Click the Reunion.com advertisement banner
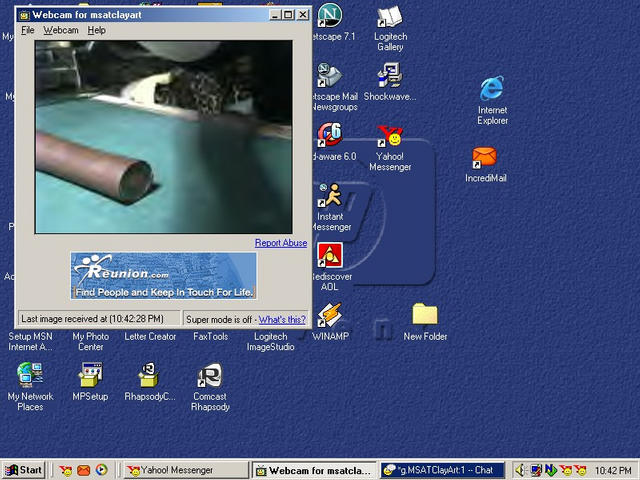 tap(164, 276)
